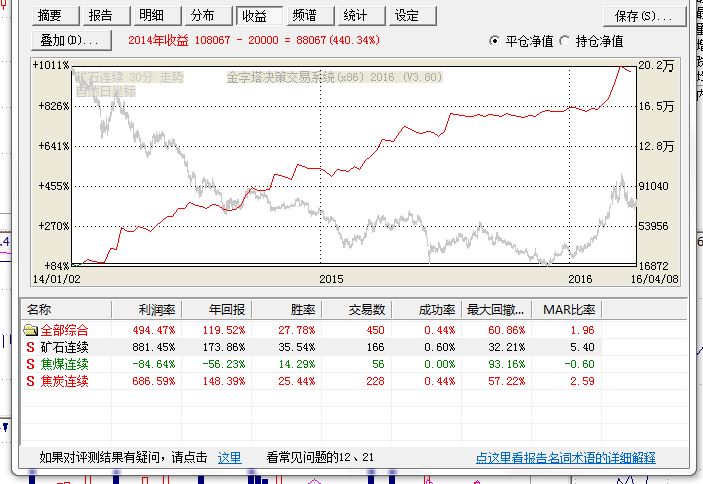Viewport: 703px width, 484px height.
Task: Click the 173.86% annual return cell
Action: click(224, 347)
